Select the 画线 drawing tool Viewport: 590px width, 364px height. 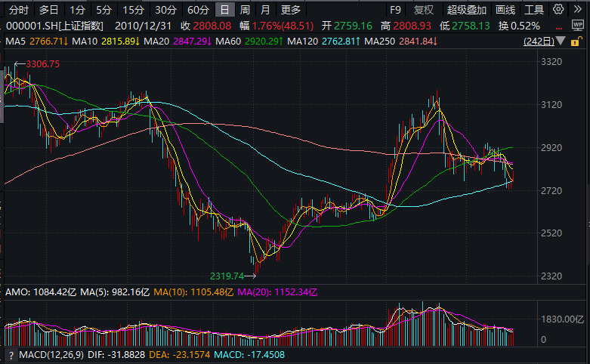505,10
